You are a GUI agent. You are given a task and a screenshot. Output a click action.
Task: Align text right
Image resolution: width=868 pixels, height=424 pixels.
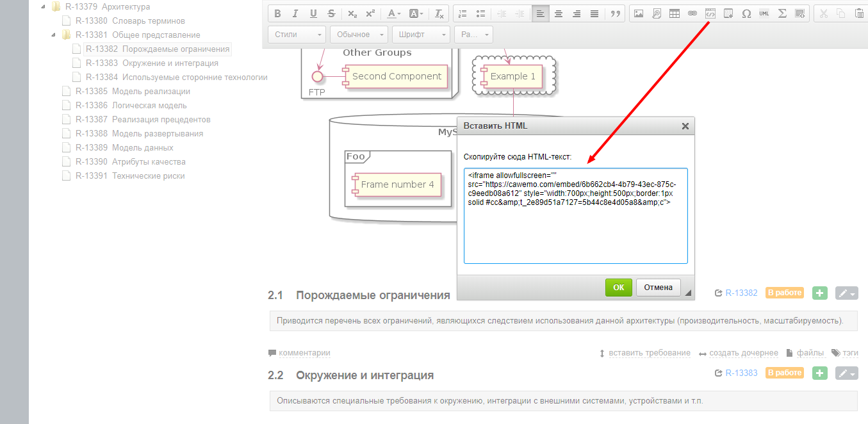pyautogui.click(x=577, y=13)
